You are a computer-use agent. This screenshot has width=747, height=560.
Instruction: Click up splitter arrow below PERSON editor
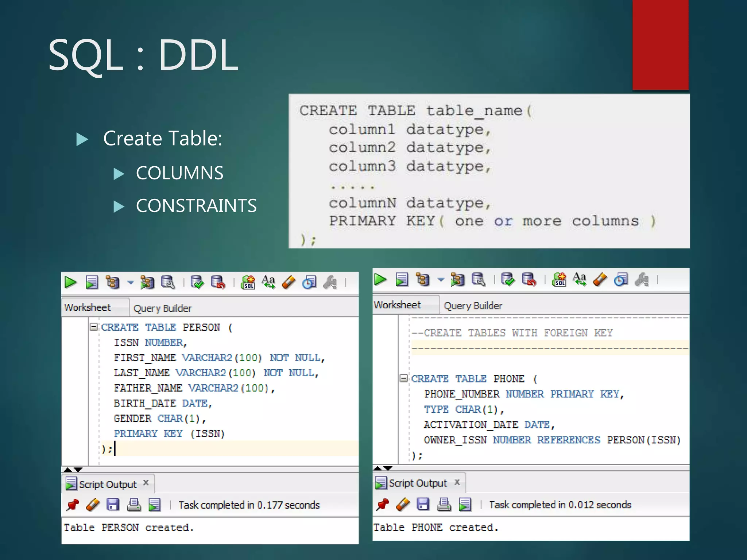point(67,470)
